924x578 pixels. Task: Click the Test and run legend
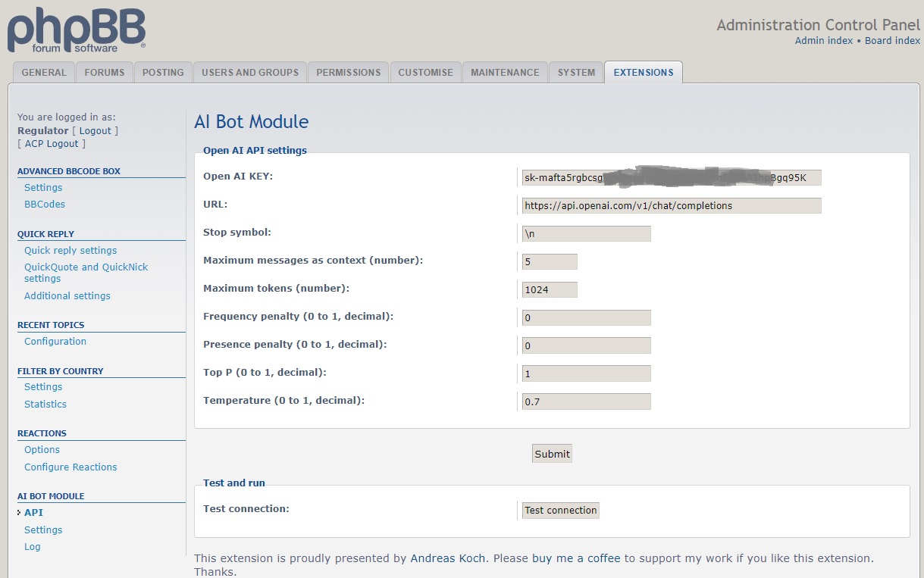pos(234,483)
